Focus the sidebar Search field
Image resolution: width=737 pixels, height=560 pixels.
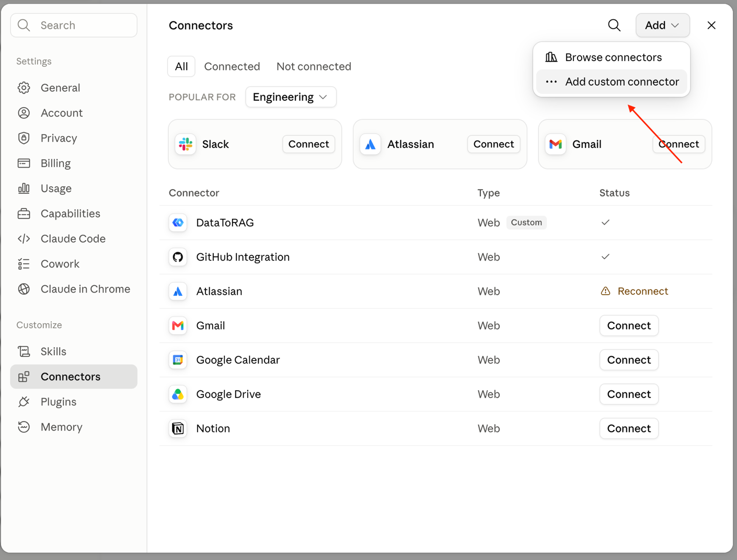[74, 25]
